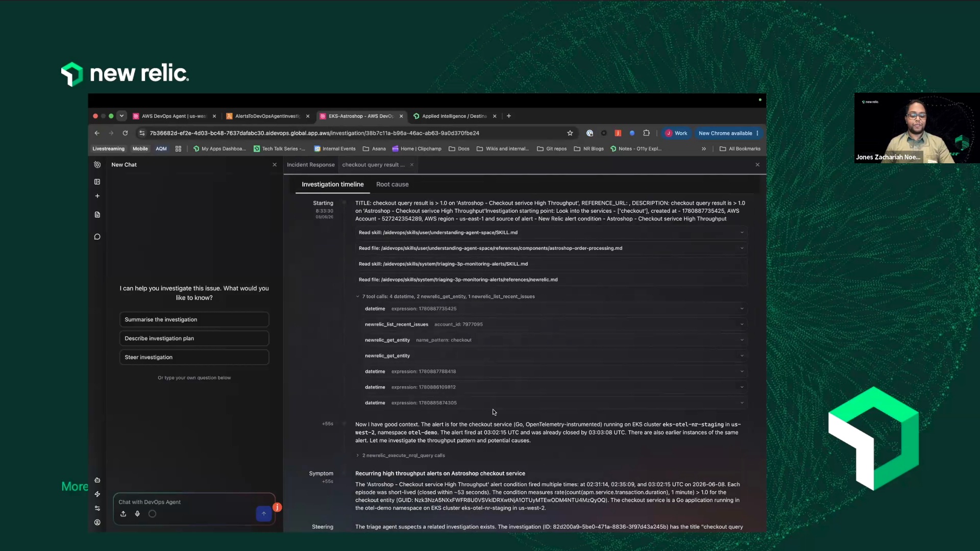Click the browser address bar URL
This screenshot has height=551, width=980.
314,133
